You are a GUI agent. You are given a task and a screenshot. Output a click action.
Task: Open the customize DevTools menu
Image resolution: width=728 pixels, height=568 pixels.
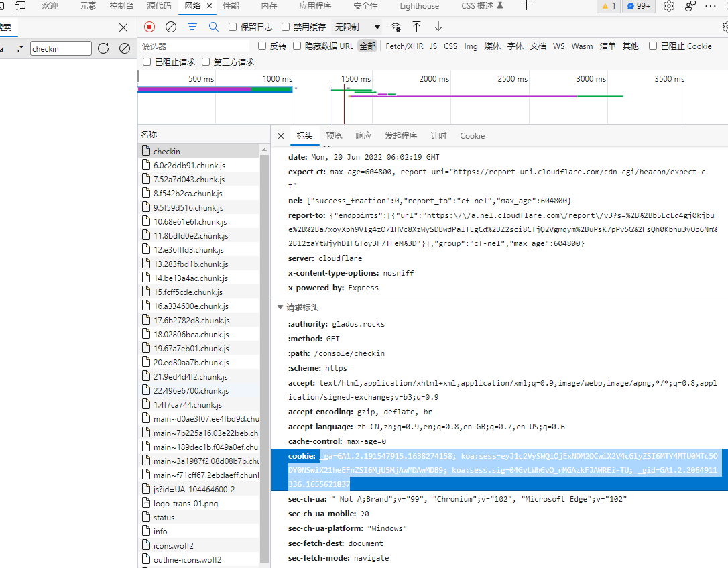(712, 7)
